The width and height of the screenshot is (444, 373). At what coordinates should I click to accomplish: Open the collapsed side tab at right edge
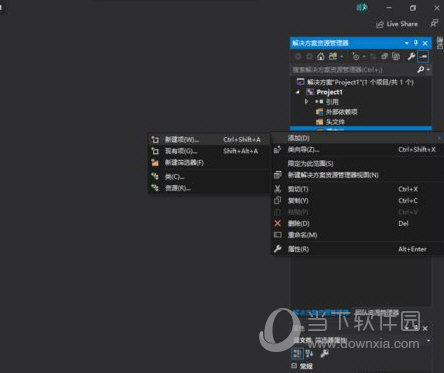[440, 43]
